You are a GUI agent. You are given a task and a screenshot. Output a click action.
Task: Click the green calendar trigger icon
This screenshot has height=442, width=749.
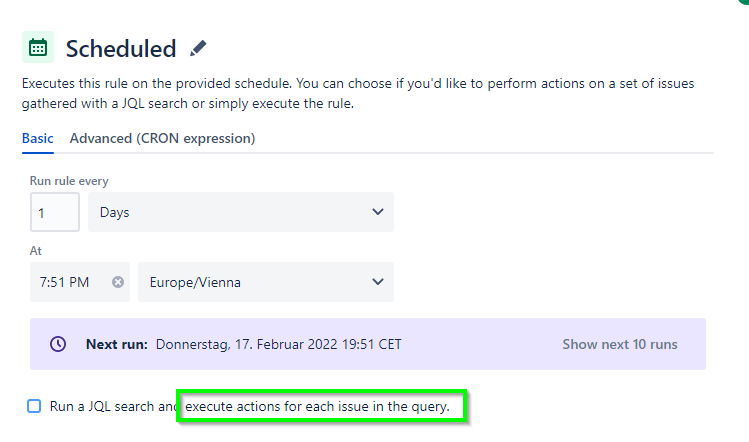[x=38, y=47]
